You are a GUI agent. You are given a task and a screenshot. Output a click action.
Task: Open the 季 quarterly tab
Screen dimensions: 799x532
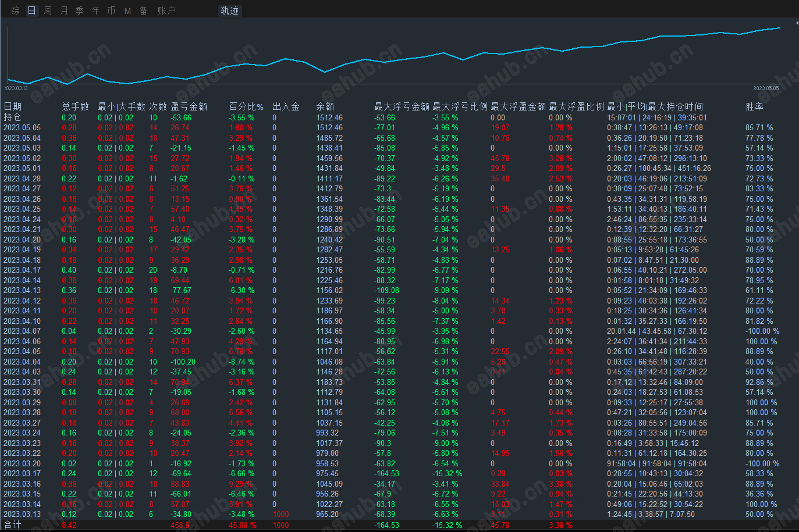click(x=80, y=10)
